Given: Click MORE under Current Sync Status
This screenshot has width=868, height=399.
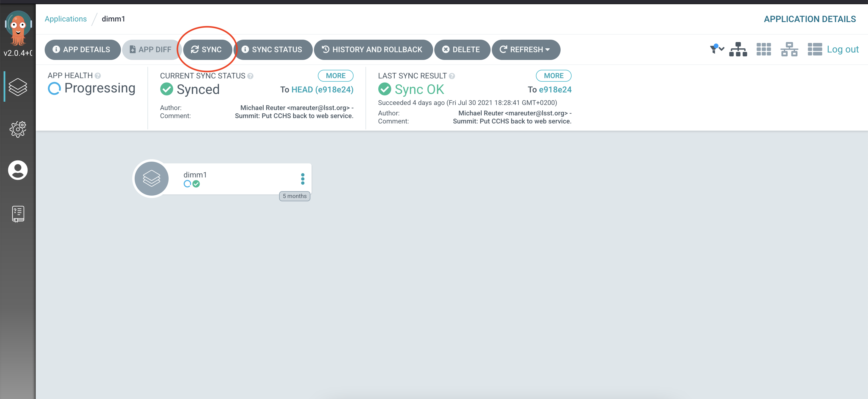Looking at the screenshot, I should tap(335, 75).
